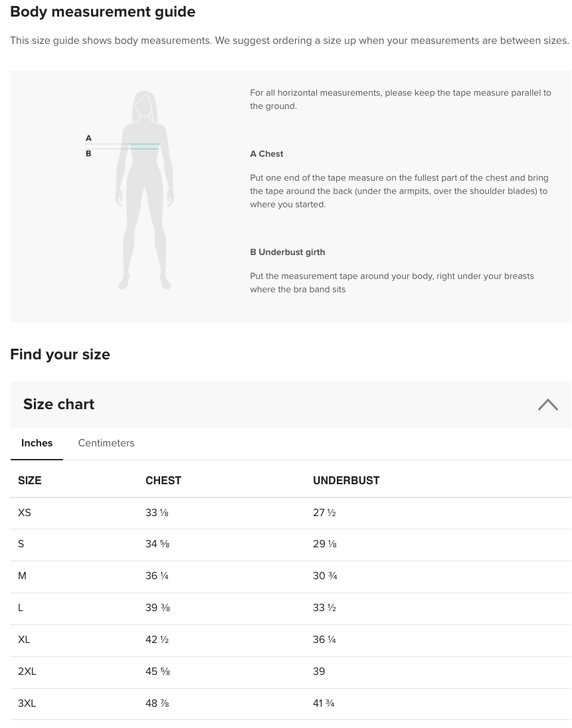Click the Find your size heading
572x728 pixels.
(60, 354)
